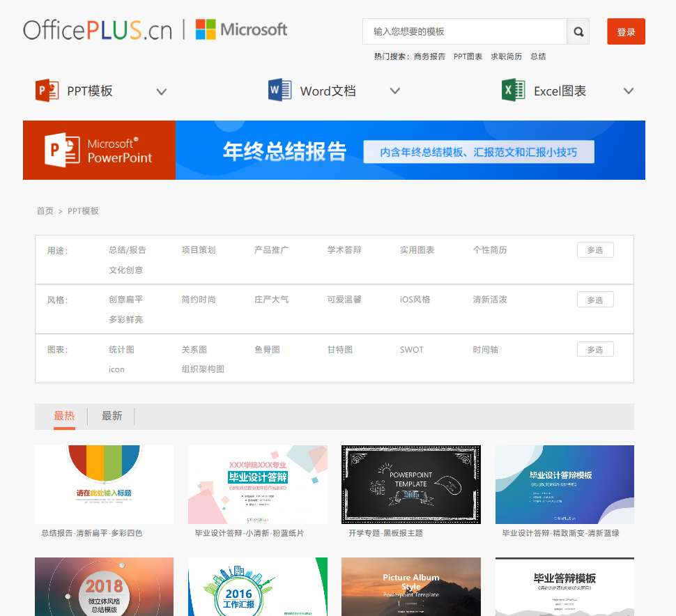This screenshot has width=676, height=616.
Task: Choose the 甘特图 chart filter
Action: click(339, 350)
